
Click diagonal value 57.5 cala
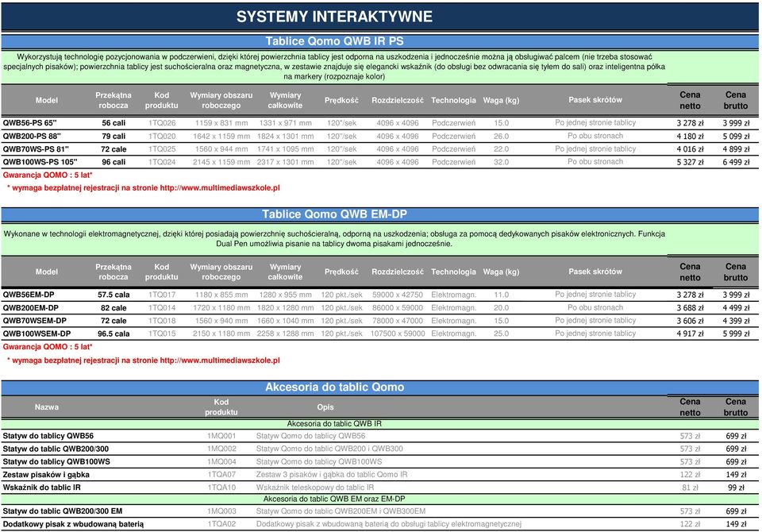(x=114, y=295)
